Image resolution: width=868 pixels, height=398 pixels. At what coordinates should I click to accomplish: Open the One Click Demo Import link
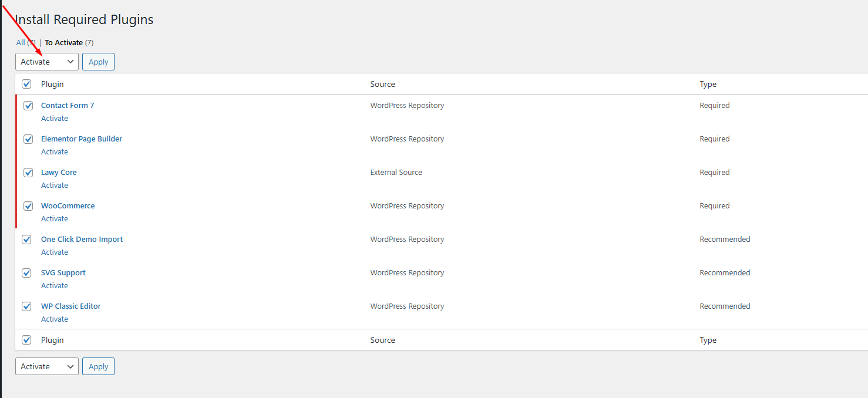[x=82, y=240]
